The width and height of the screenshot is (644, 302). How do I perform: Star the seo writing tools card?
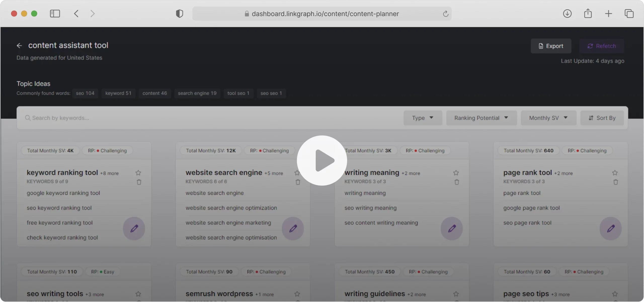point(138,294)
